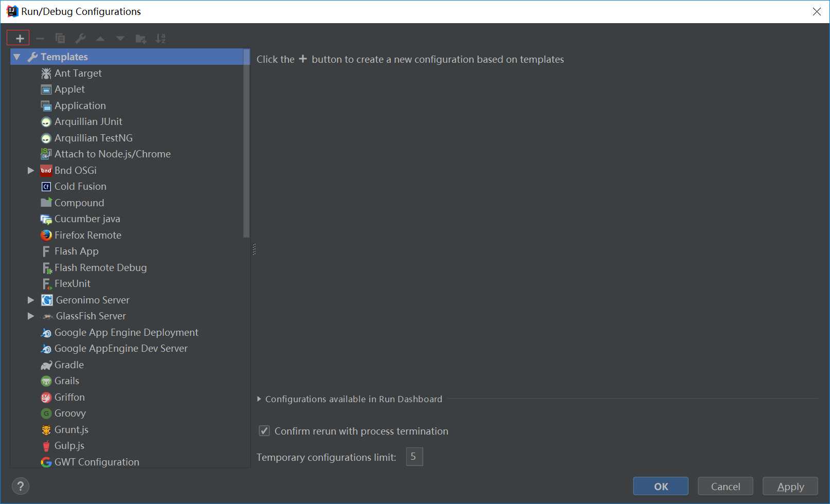Click the Application template icon
The image size is (830, 504).
[46, 106]
